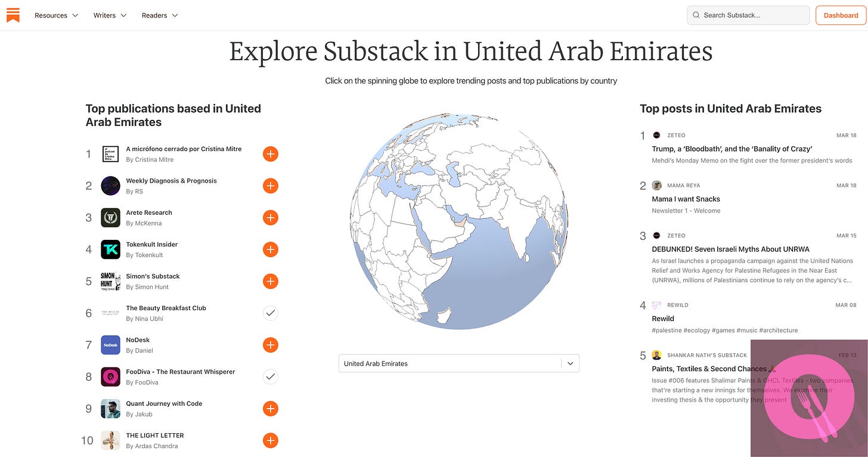Open the United Arab Emirates country dropdown

click(459, 363)
